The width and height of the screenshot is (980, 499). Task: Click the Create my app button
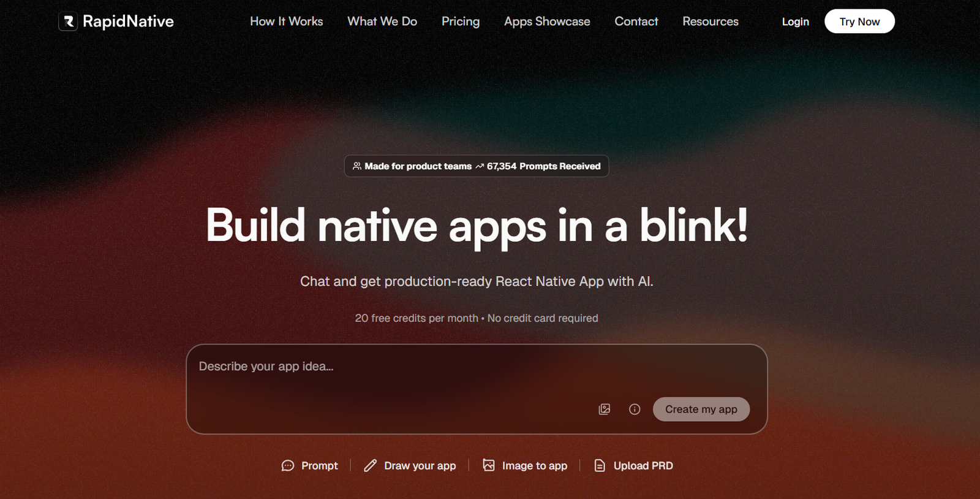701,409
